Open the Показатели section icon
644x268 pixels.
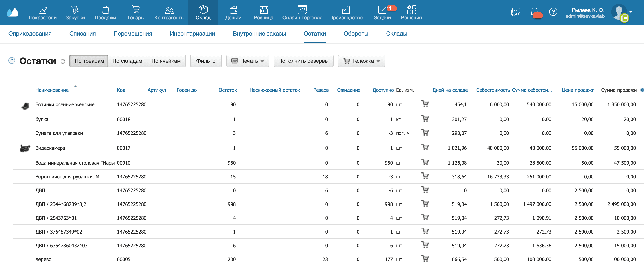click(43, 10)
